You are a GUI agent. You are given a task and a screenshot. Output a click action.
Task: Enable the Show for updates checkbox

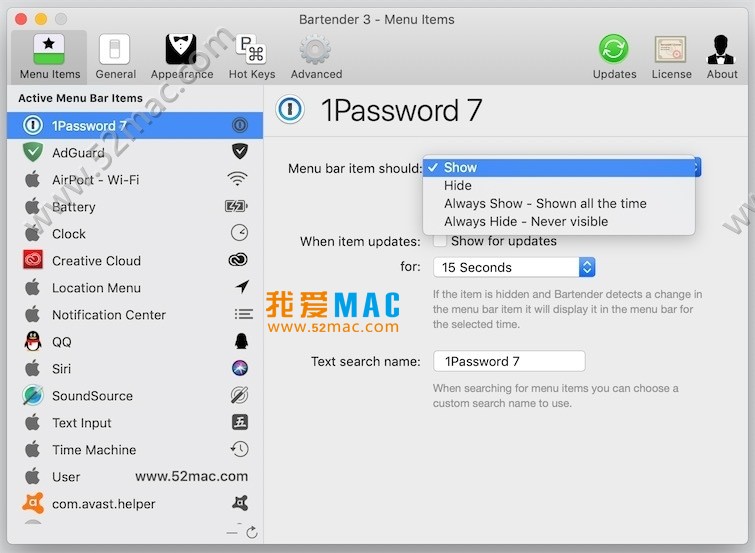click(439, 241)
